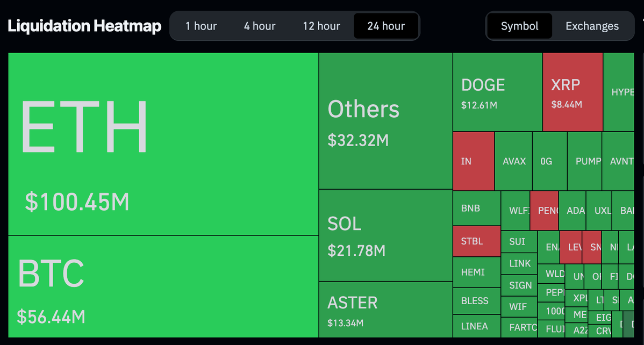Select the LINK heatmap tile
Image resolution: width=644 pixels, height=345 pixels.
tap(519, 263)
